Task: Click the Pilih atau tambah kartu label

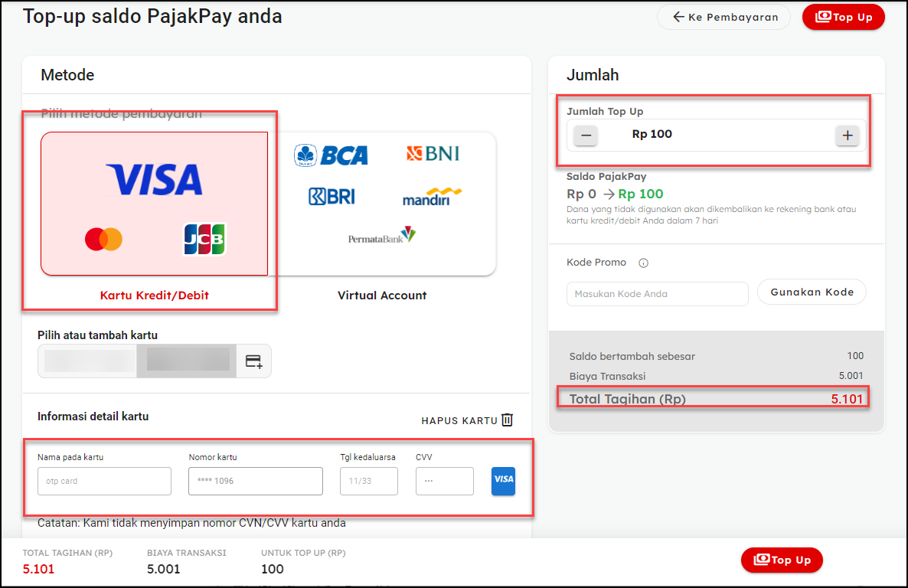Action: click(97, 335)
